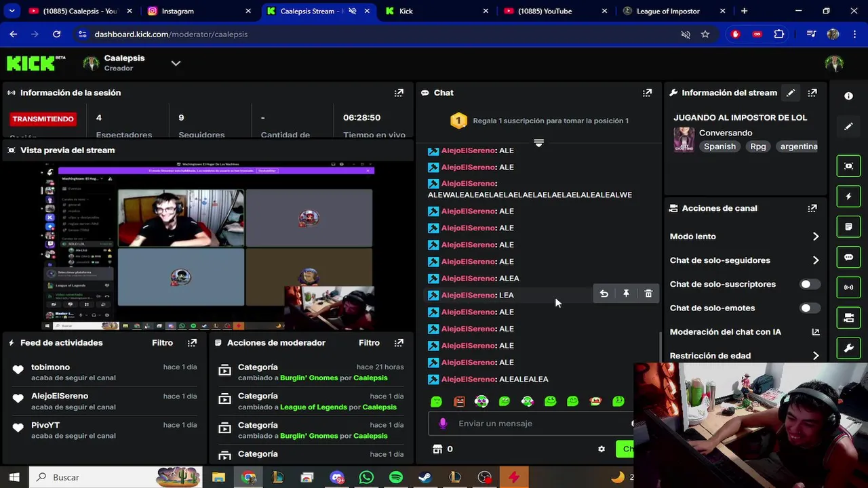Pop out the Información de la sesión panel
Image resolution: width=868 pixels, height=488 pixels.
click(399, 93)
